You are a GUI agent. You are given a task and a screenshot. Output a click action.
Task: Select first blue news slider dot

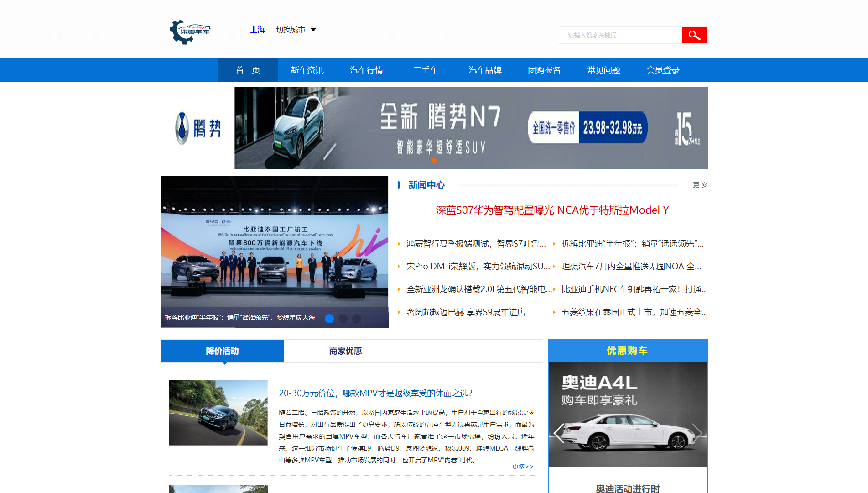point(329,319)
